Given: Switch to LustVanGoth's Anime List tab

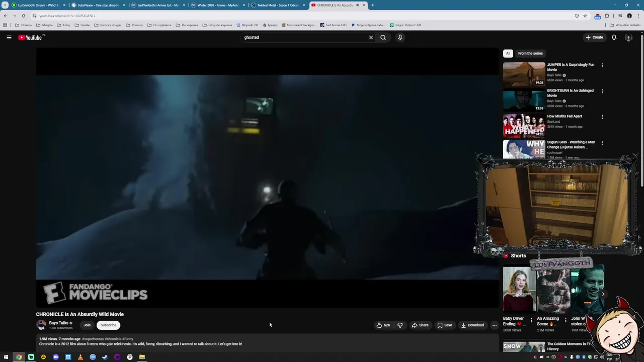Looking at the screenshot, I should 157,5.
